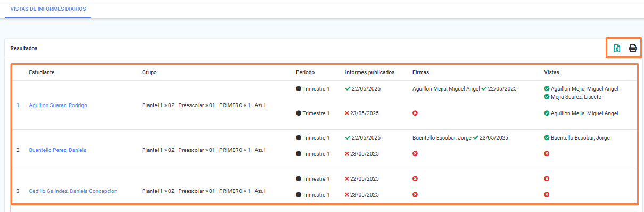
Task: Select published report 22/05/2025 for Aguillon Suarez
Action: (363, 89)
